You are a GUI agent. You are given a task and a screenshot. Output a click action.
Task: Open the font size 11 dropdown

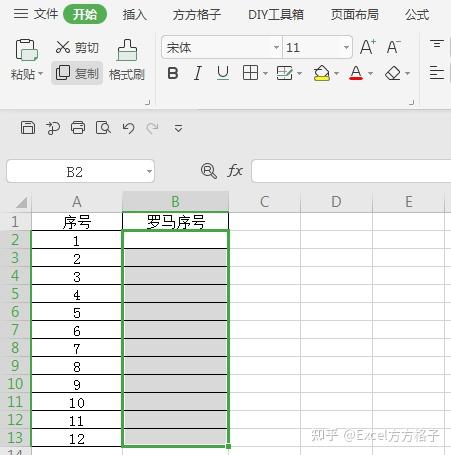pos(346,47)
